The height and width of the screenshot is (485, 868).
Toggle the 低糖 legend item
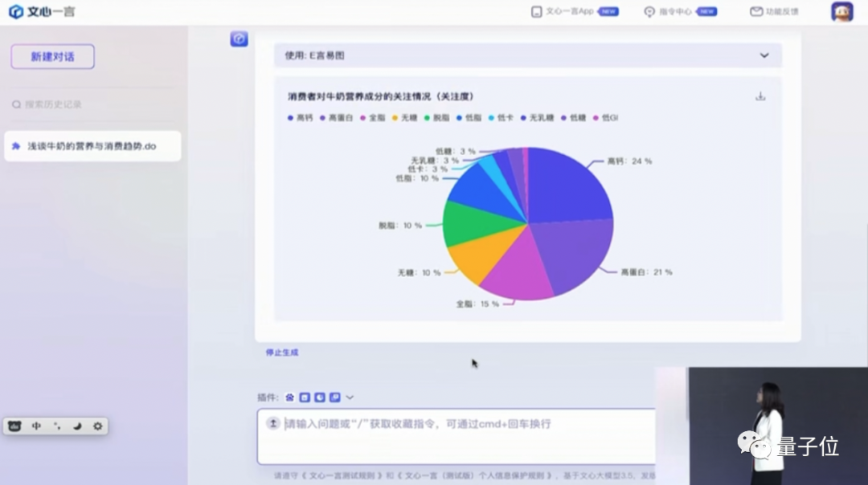pos(574,118)
